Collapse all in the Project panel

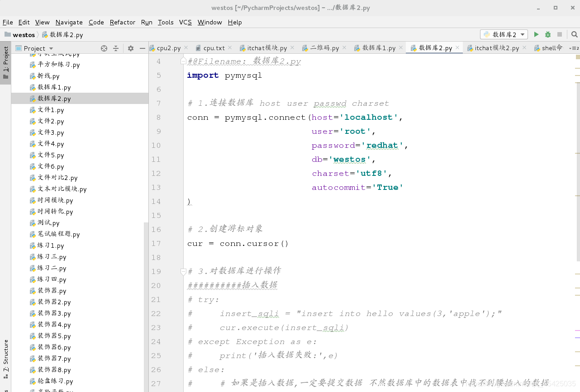coord(116,48)
